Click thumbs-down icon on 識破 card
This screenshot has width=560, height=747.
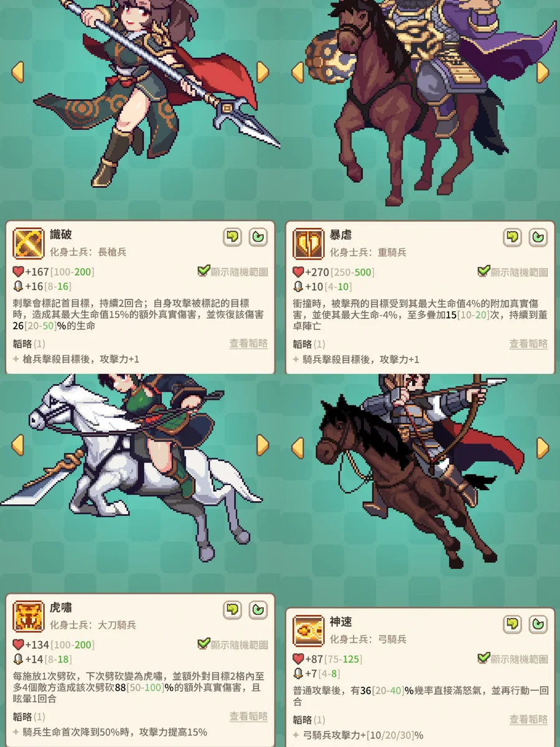coord(233,237)
